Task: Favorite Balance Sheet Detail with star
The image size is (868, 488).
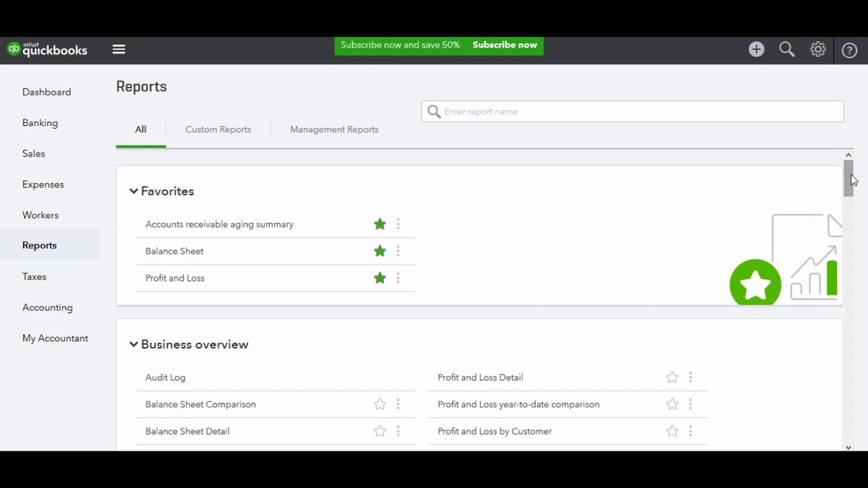Action: [x=380, y=431]
